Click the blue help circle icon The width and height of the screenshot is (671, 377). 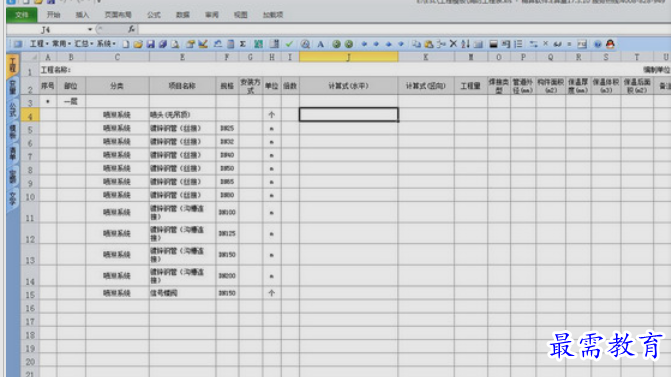point(598,44)
